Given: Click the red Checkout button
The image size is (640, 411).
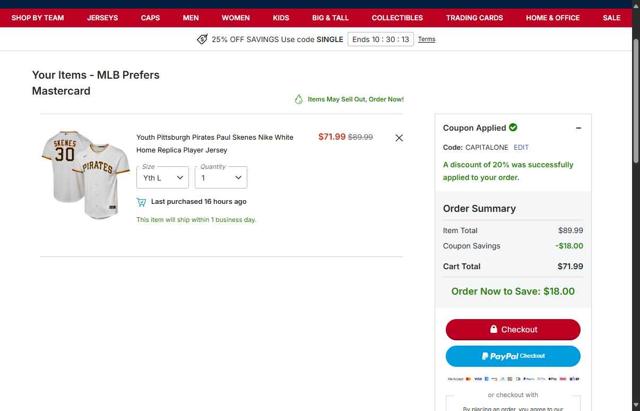Looking at the screenshot, I should pos(512,329).
